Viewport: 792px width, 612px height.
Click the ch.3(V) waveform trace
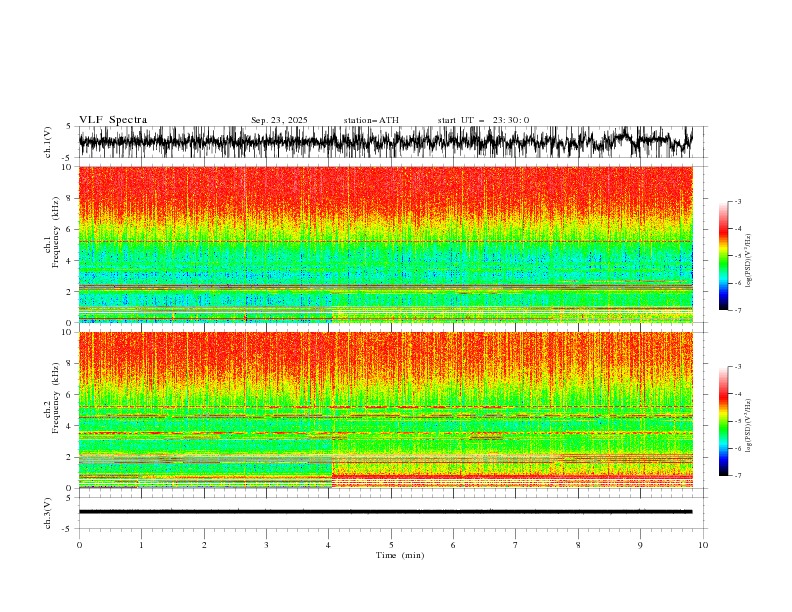tap(385, 512)
